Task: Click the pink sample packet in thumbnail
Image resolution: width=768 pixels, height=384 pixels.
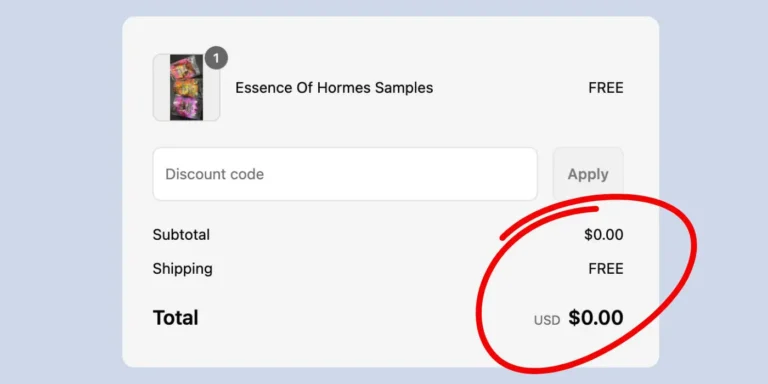Action: coord(184,70)
